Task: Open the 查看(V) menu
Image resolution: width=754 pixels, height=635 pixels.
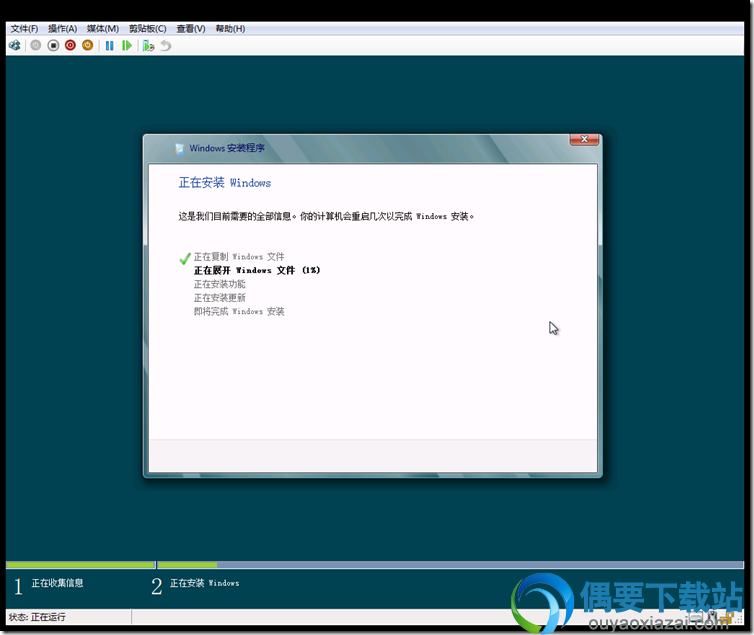Action: pos(191,29)
